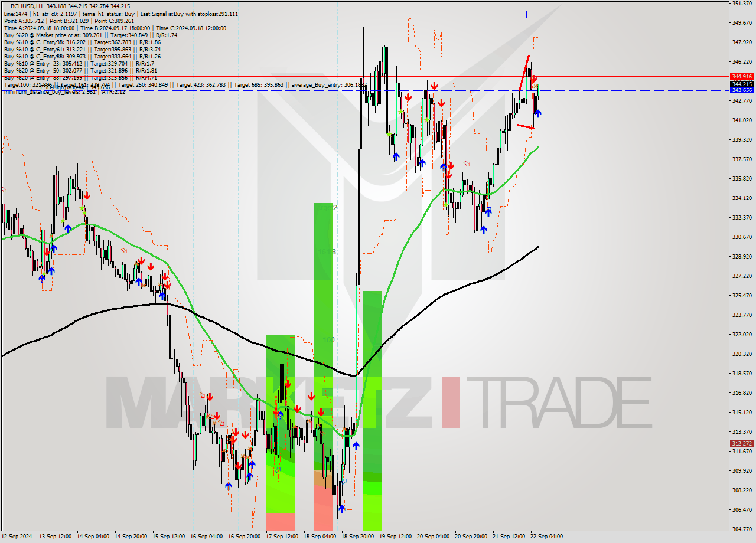
Task: Click the 327.220 price axis label
Action: point(742,276)
